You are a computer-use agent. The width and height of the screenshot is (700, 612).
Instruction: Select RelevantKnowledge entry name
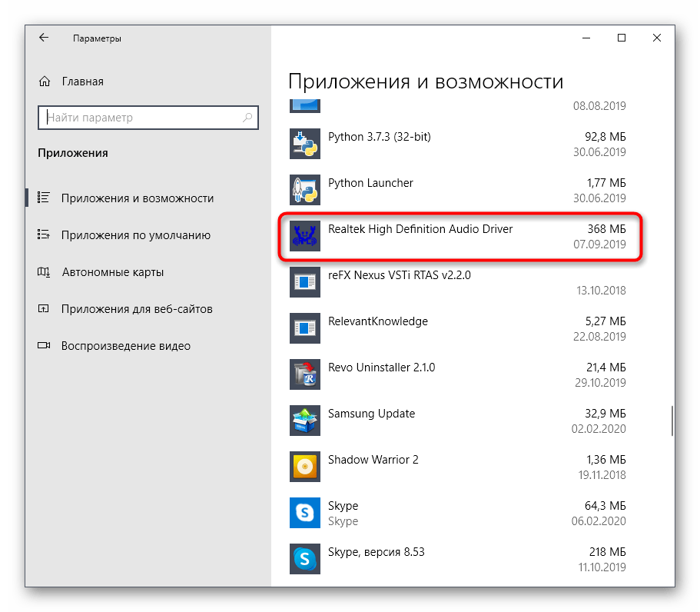click(x=378, y=321)
